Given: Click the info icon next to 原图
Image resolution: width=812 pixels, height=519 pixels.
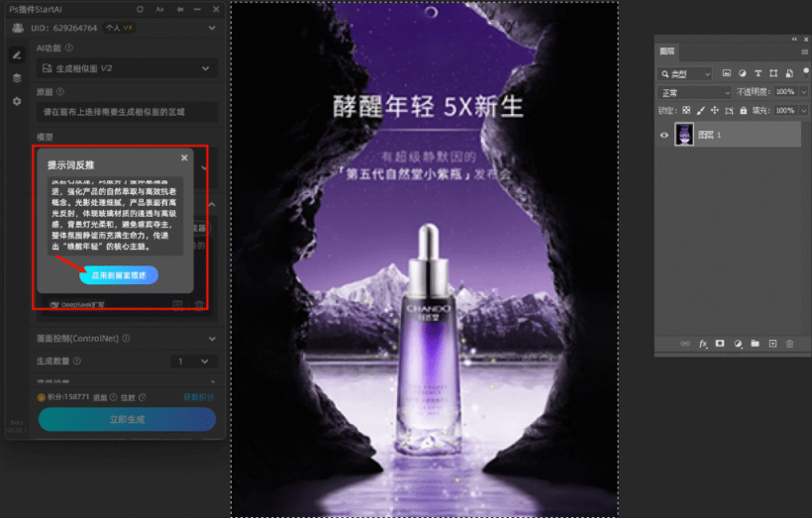Looking at the screenshot, I should click(60, 92).
